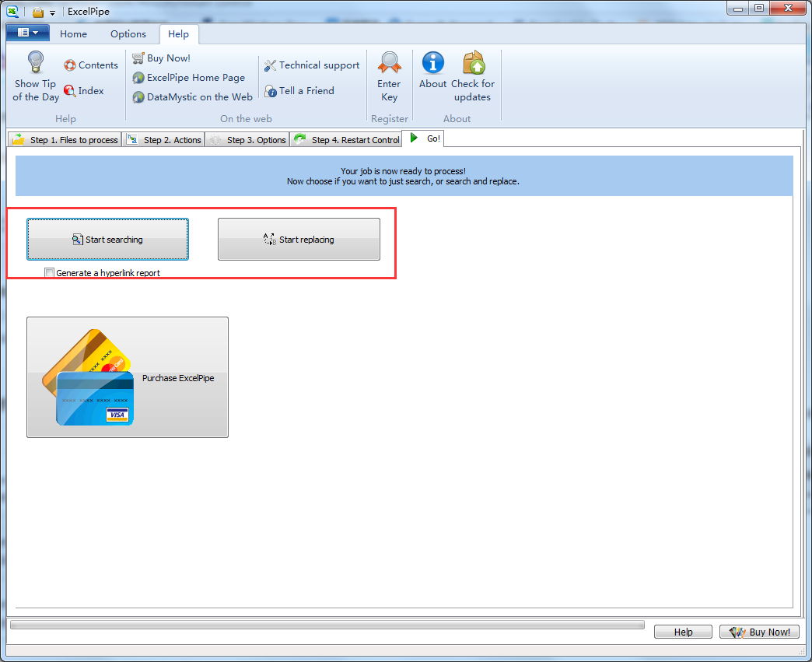Click the Start replacing button
Viewport: 812px width, 662px height.
click(x=299, y=240)
